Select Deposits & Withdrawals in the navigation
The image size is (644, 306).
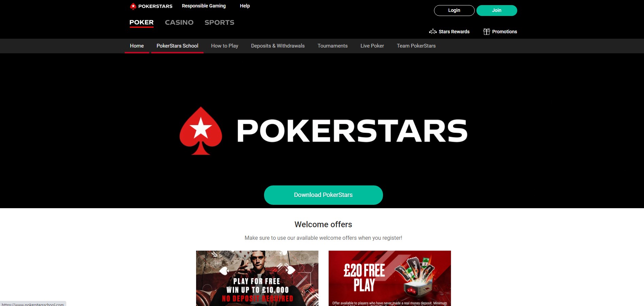coord(278,46)
